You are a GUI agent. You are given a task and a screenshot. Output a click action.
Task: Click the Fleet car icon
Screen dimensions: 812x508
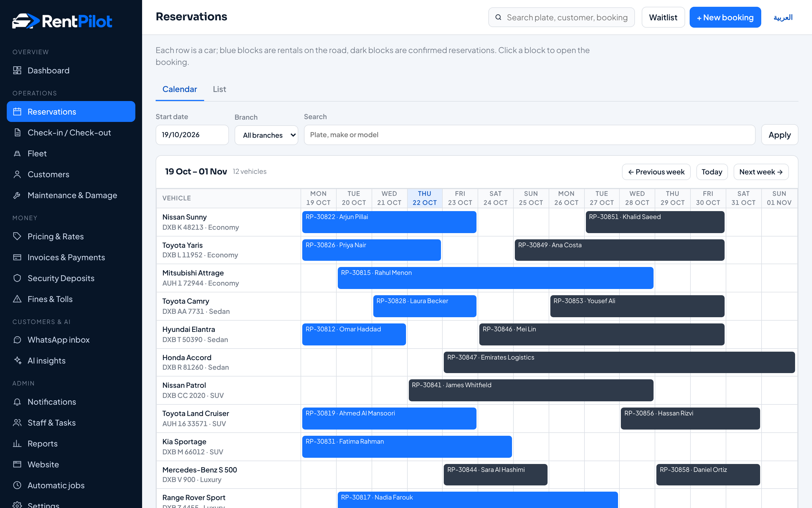(17, 153)
